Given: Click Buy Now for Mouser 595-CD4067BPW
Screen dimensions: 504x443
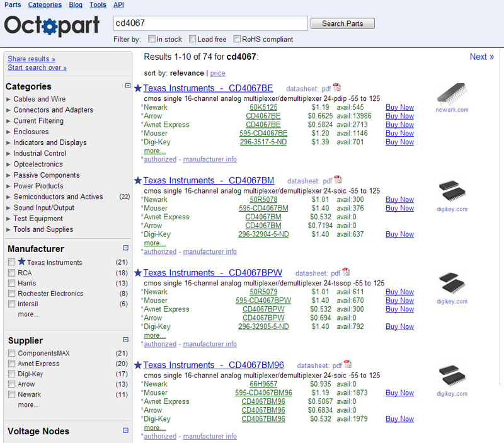Looking at the screenshot, I should (x=399, y=300).
